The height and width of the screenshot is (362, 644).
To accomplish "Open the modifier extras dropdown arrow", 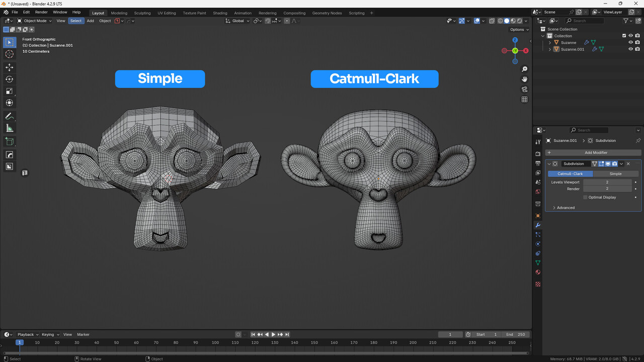I will click(x=621, y=164).
